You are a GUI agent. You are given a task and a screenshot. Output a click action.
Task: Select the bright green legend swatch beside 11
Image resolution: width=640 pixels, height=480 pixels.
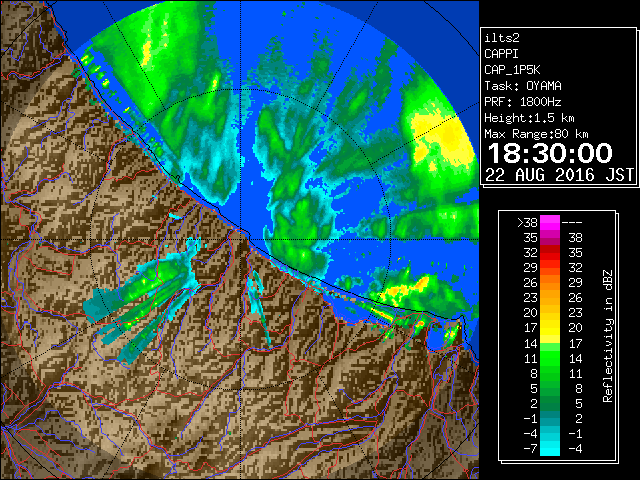click(x=550, y=358)
